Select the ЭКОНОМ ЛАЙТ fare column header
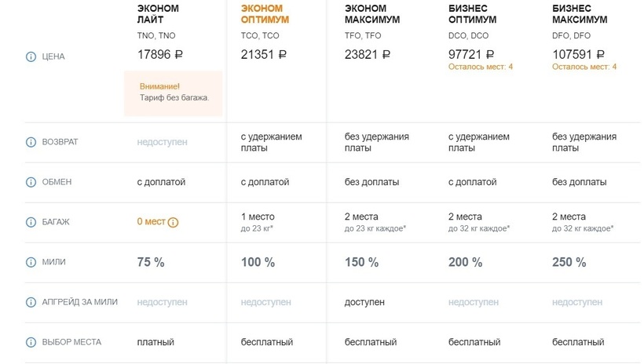 click(158, 14)
